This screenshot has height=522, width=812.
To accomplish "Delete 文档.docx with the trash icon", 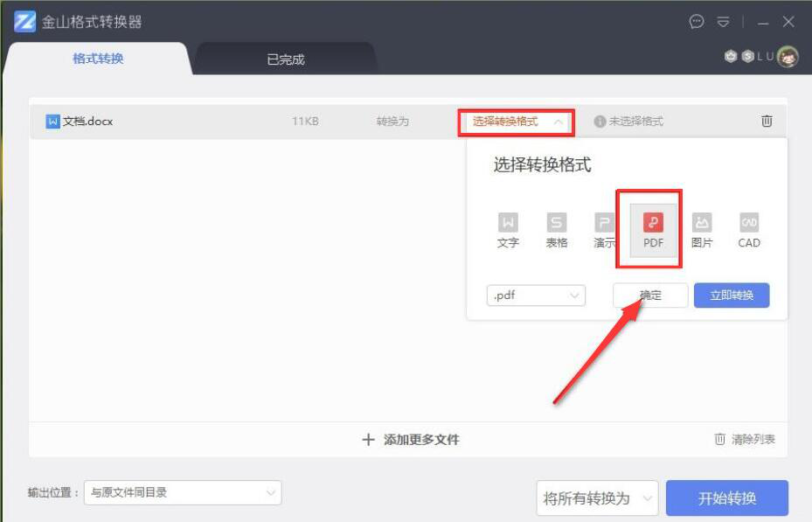I will tap(767, 122).
